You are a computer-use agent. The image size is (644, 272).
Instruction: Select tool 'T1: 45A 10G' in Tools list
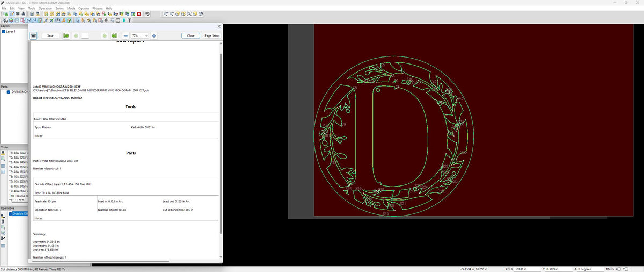pos(18,153)
